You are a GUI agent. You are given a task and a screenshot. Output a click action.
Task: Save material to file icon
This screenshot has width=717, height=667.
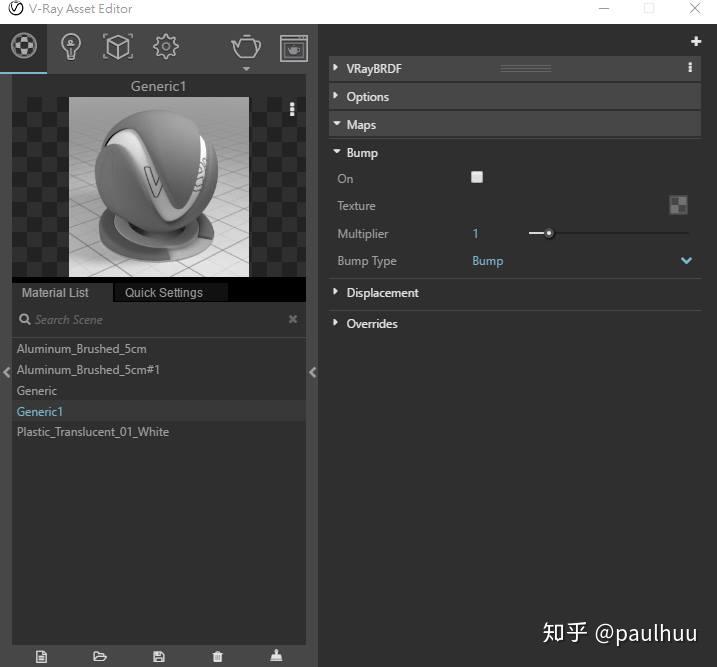pos(159,657)
